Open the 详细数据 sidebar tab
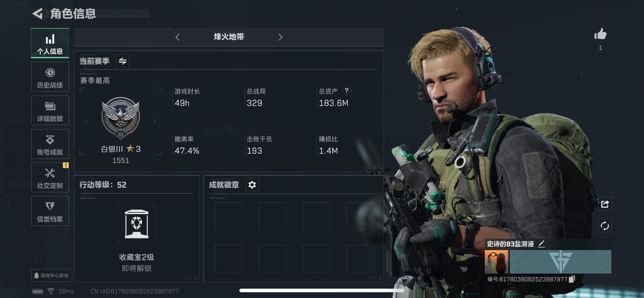Image resolution: width=644 pixels, height=298 pixels. click(x=50, y=110)
